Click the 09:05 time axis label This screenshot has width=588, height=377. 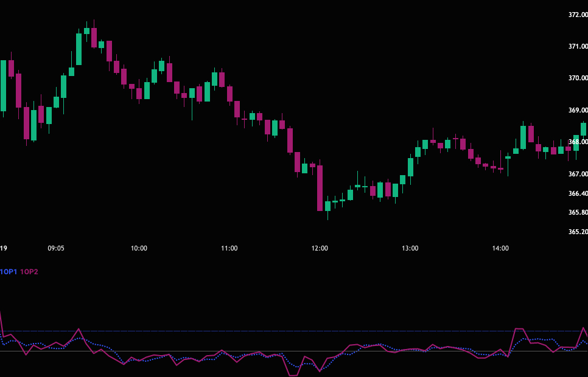(x=56, y=248)
